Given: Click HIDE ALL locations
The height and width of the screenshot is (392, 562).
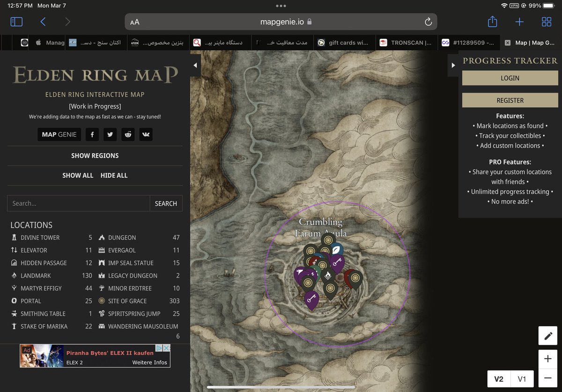Looking at the screenshot, I should click(x=114, y=175).
